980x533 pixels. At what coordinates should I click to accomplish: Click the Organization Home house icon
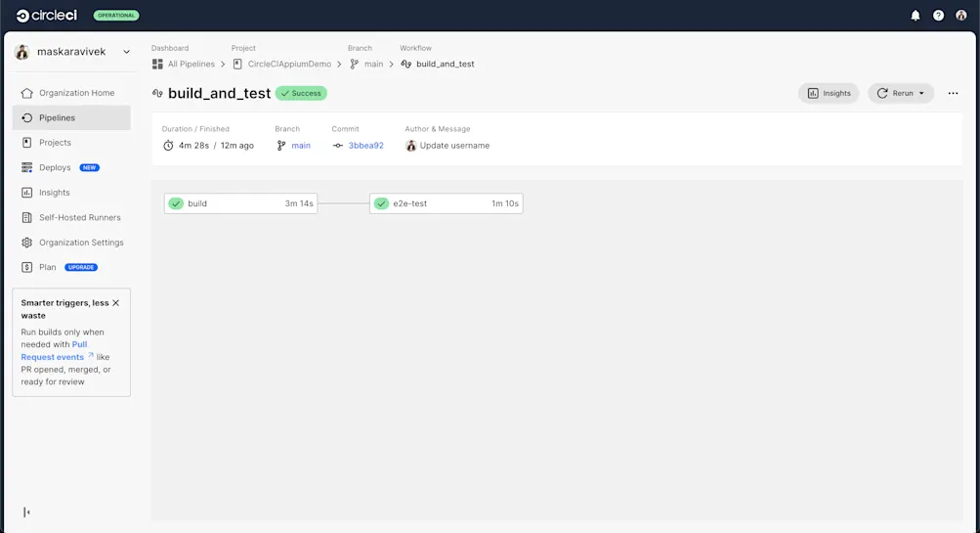pos(27,93)
